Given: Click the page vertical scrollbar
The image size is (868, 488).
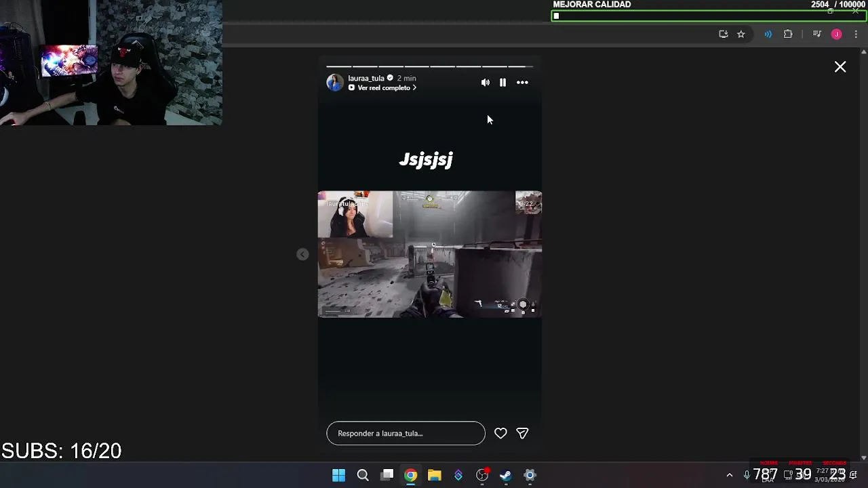Looking at the screenshot, I should (x=863, y=254).
